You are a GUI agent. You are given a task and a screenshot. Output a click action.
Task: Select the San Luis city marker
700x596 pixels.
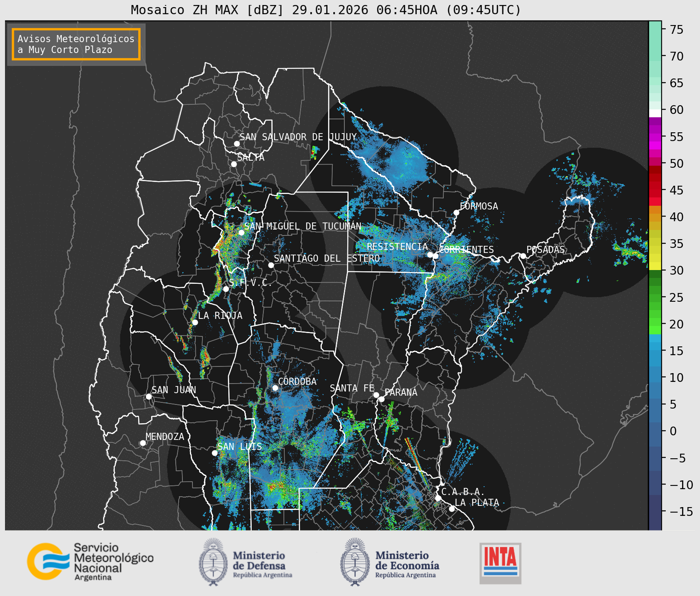tap(215, 453)
